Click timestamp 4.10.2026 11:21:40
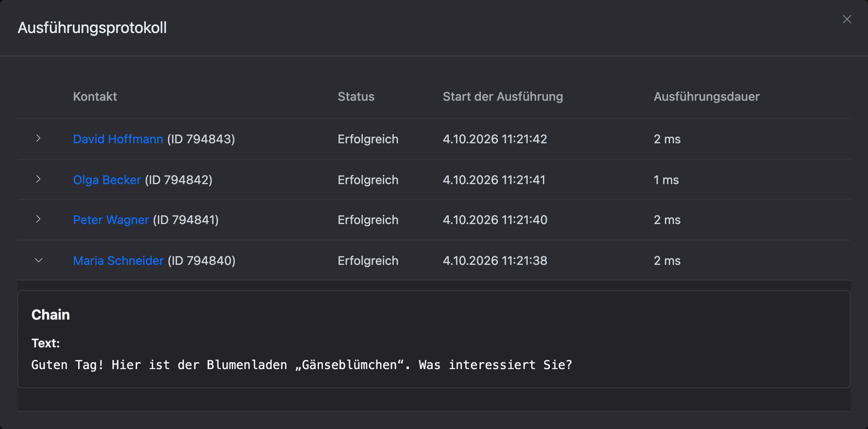868x429 pixels. point(495,220)
